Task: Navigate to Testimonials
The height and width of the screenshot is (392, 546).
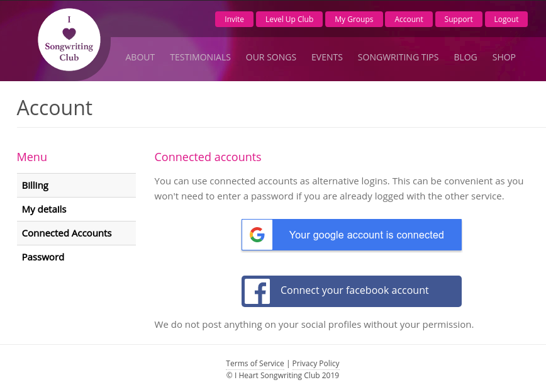Action: pyautogui.click(x=200, y=57)
